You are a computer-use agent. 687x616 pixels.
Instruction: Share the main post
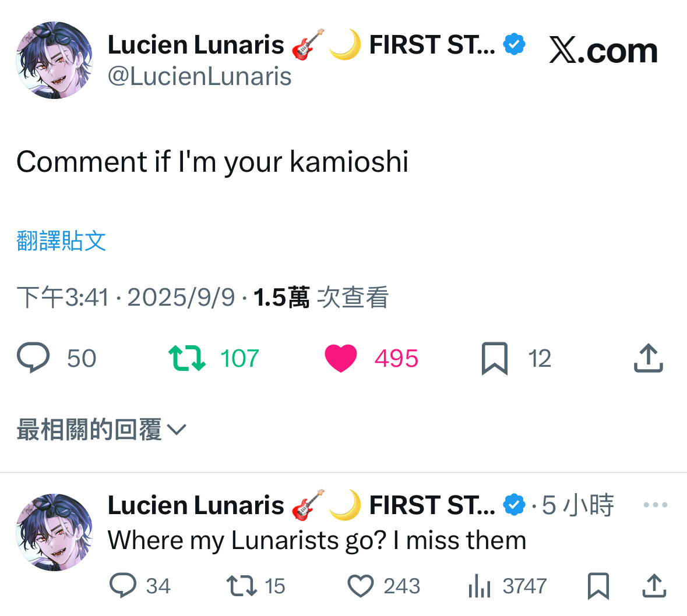click(x=648, y=358)
